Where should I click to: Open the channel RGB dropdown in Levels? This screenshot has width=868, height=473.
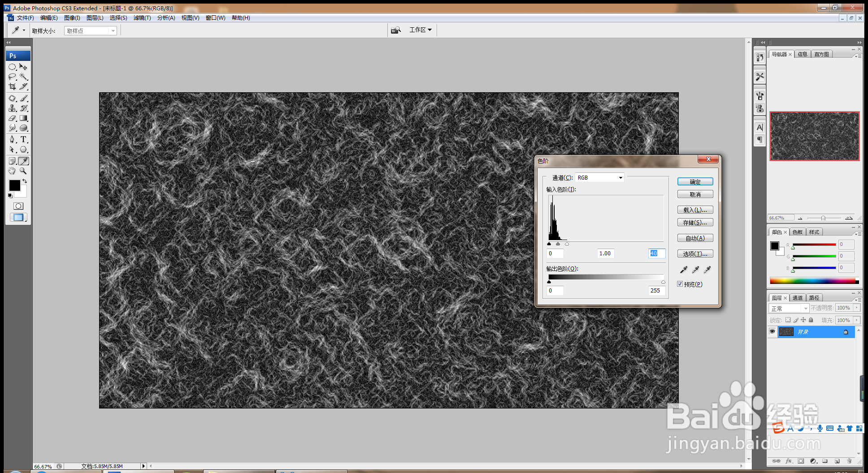coord(600,178)
